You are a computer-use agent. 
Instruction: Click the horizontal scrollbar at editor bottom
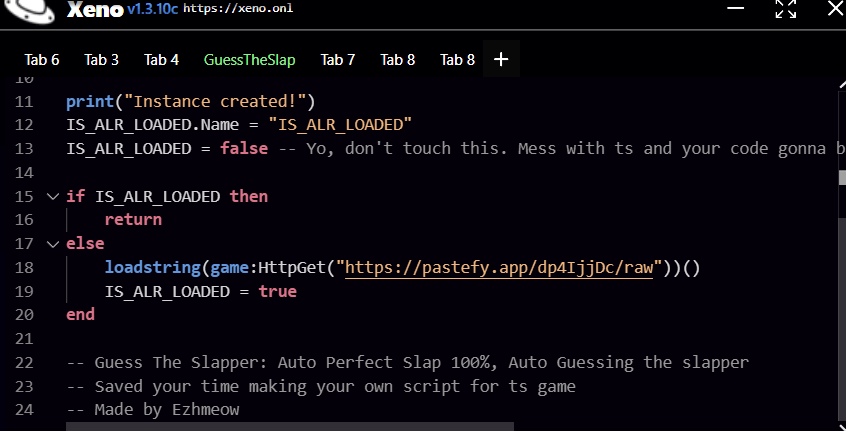(x=290, y=427)
